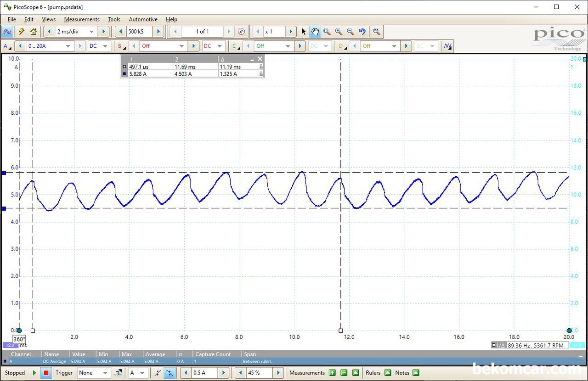Open the Notes icon
Screen dimensions: 588x381
pos(416,373)
